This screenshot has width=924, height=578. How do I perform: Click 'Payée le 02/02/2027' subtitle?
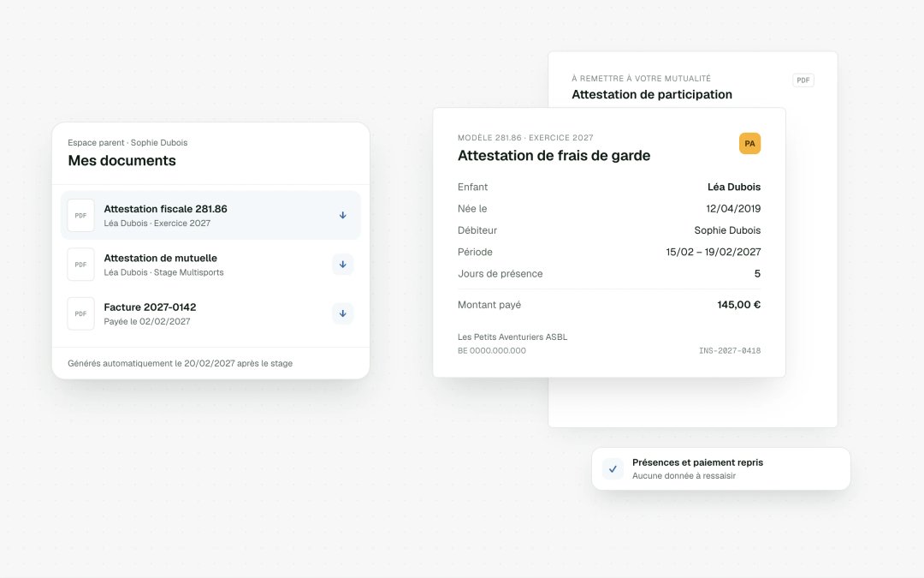[x=147, y=321]
